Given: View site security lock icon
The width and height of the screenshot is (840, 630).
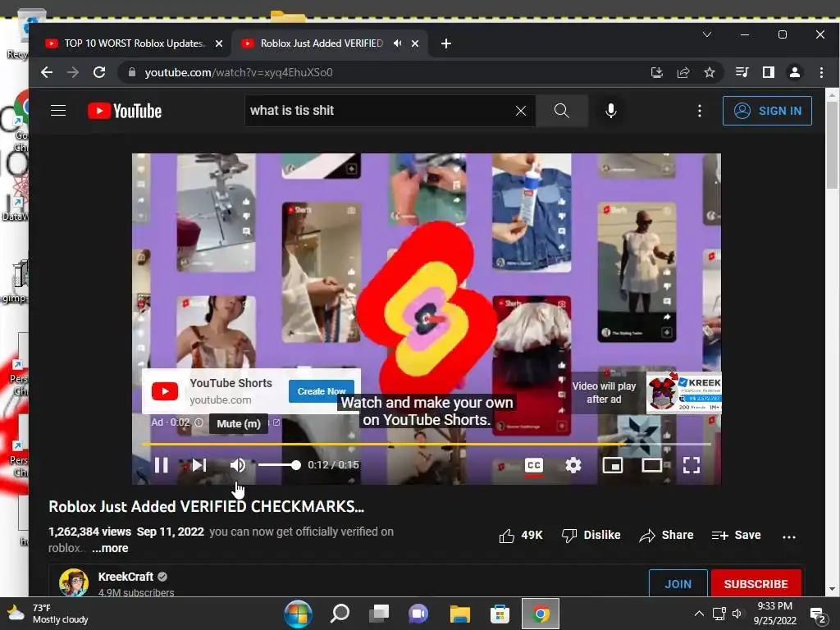Looking at the screenshot, I should coord(132,72).
